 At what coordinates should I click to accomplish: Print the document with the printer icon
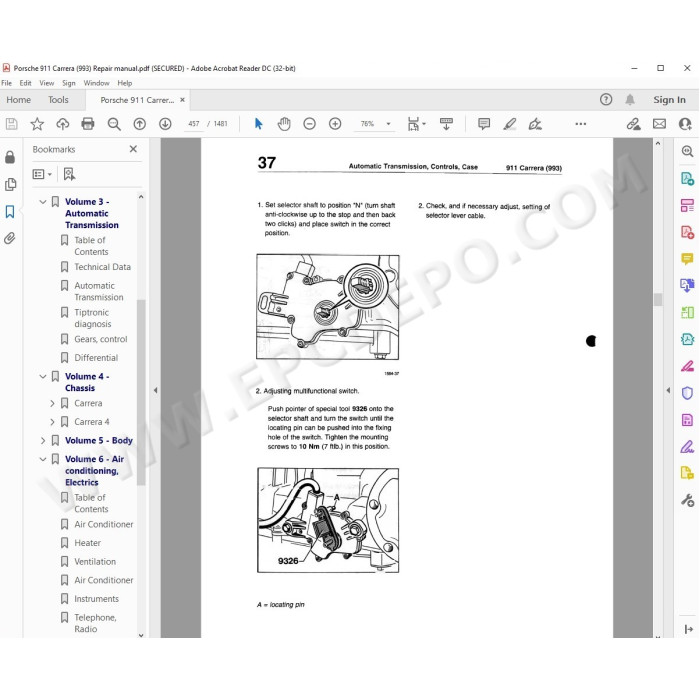pos(88,124)
